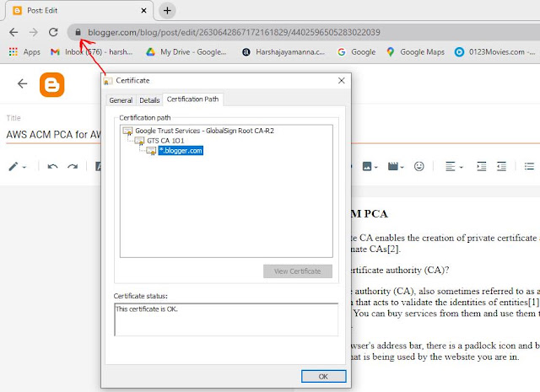Open the 0123Movies bookmark
Image resolution: width=540 pixels, height=392 pixels.
495,52
